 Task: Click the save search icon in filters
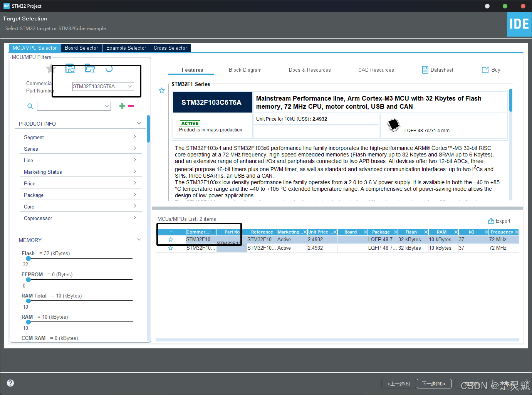tap(70, 69)
